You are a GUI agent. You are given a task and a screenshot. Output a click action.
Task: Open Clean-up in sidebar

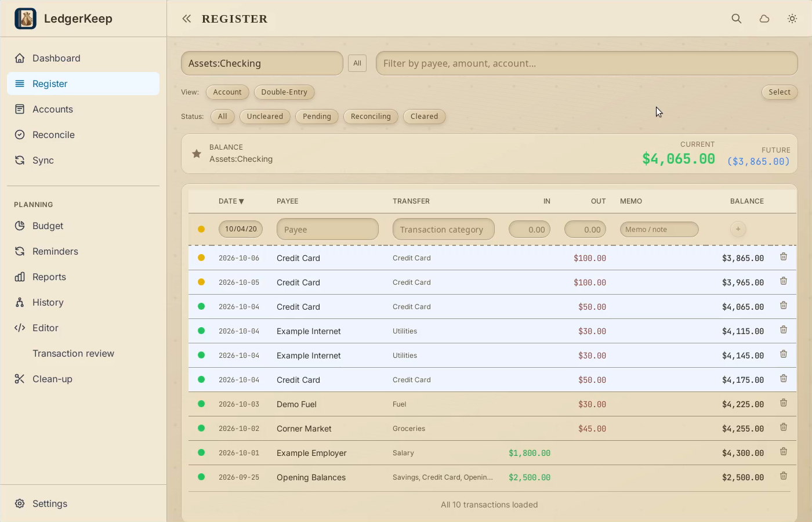pos(83,379)
